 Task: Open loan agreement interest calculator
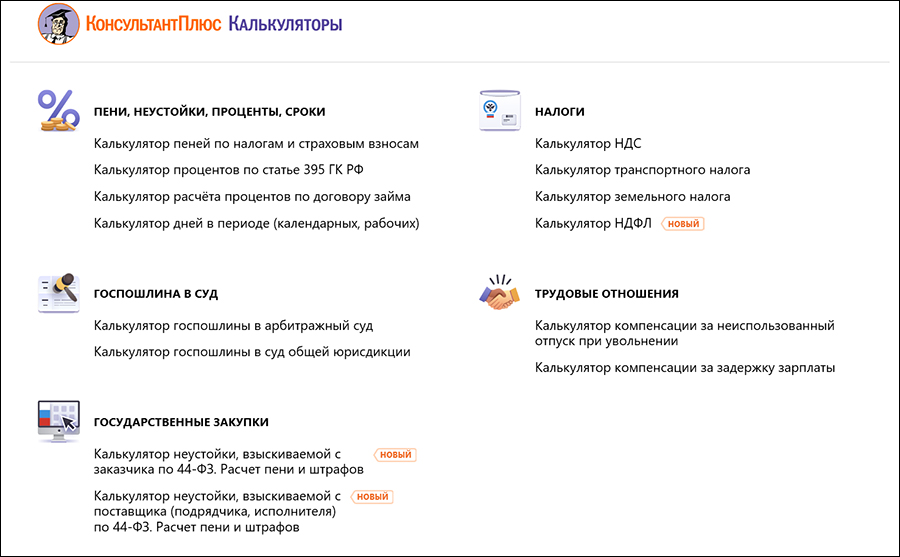tap(252, 197)
